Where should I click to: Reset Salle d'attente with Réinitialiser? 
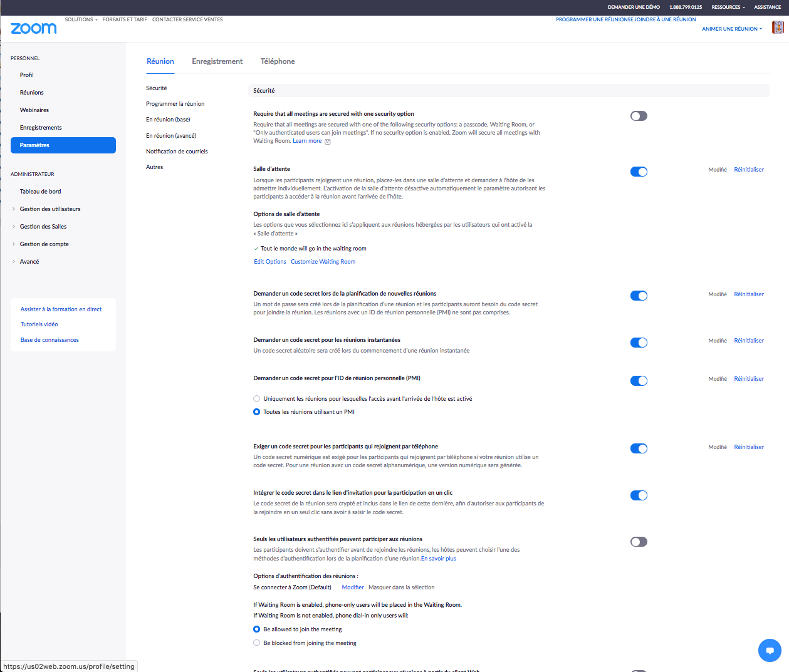coord(748,170)
